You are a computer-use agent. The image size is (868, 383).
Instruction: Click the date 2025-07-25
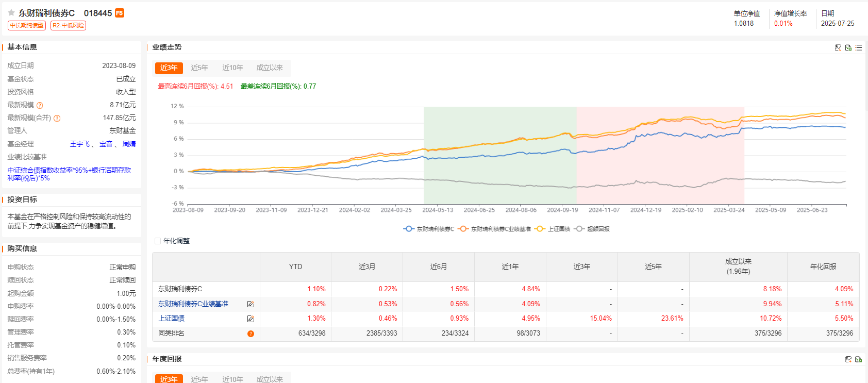(x=838, y=23)
